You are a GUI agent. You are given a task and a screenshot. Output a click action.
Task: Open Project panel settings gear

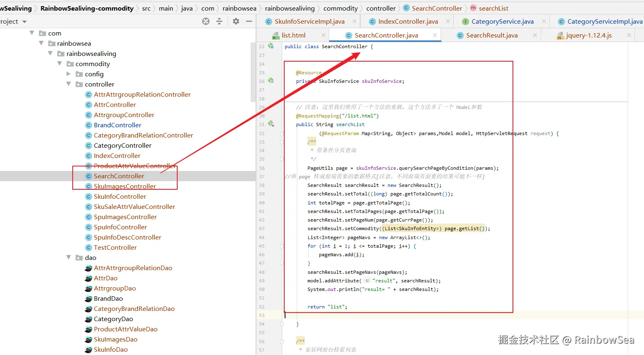pyautogui.click(x=236, y=21)
